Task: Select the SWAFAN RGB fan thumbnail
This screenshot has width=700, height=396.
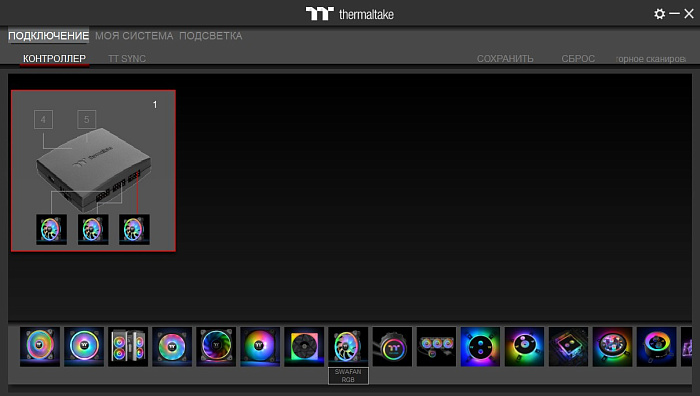Action: 348,346
